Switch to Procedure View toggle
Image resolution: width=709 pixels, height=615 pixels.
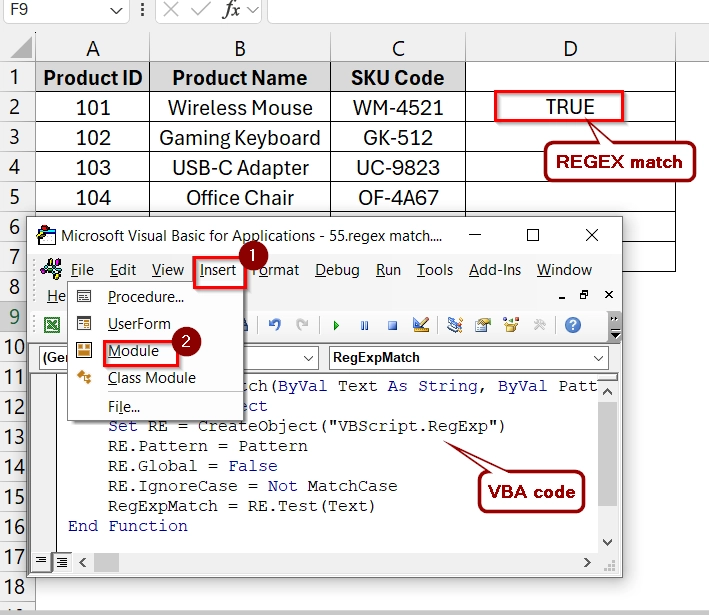(x=43, y=562)
